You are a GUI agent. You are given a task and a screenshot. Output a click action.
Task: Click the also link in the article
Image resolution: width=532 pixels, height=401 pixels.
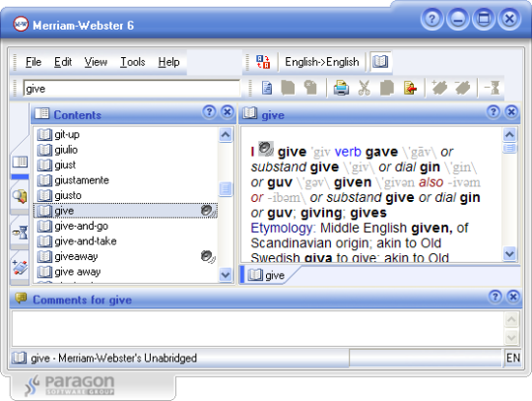[431, 182]
